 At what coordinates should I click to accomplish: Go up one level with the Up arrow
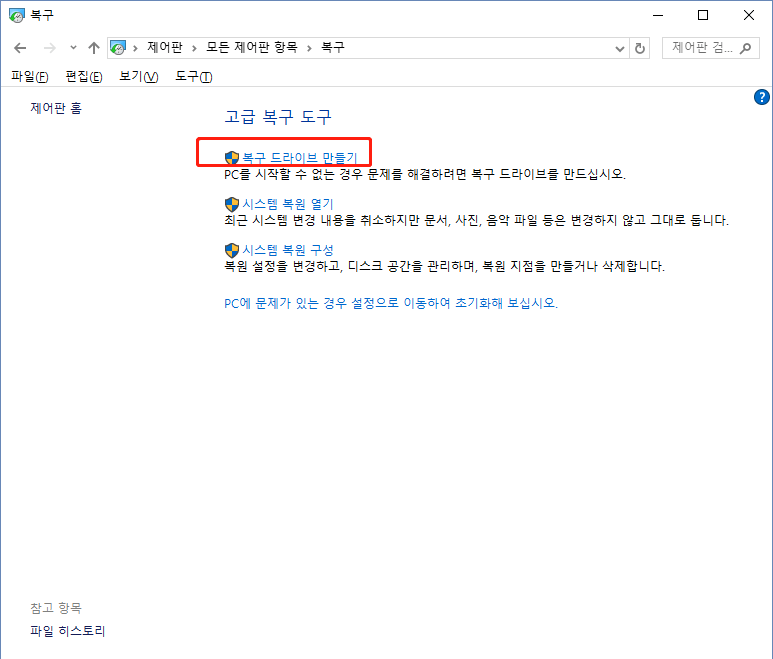tap(94, 48)
